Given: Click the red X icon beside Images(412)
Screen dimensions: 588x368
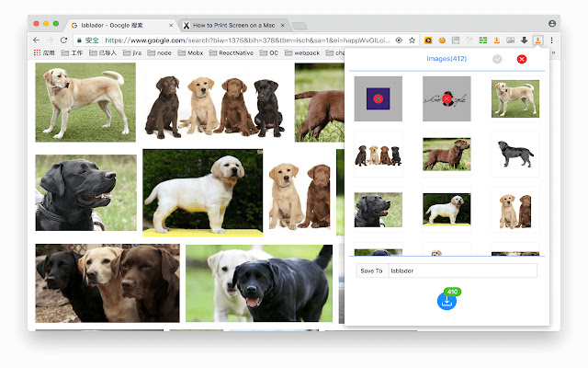Looking at the screenshot, I should coord(522,59).
